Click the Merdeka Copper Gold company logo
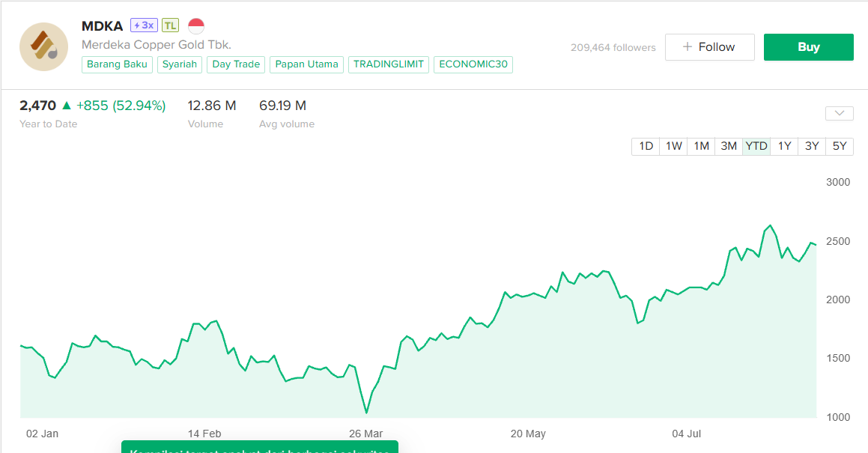Screen dimensions: 868x453 43,47
